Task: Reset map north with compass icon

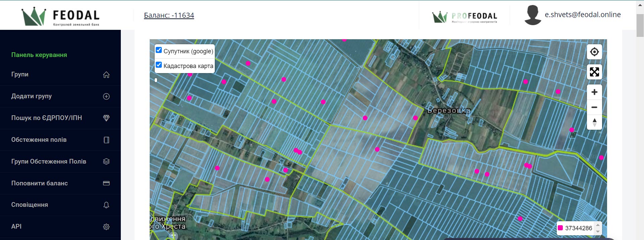Action: 594,122
